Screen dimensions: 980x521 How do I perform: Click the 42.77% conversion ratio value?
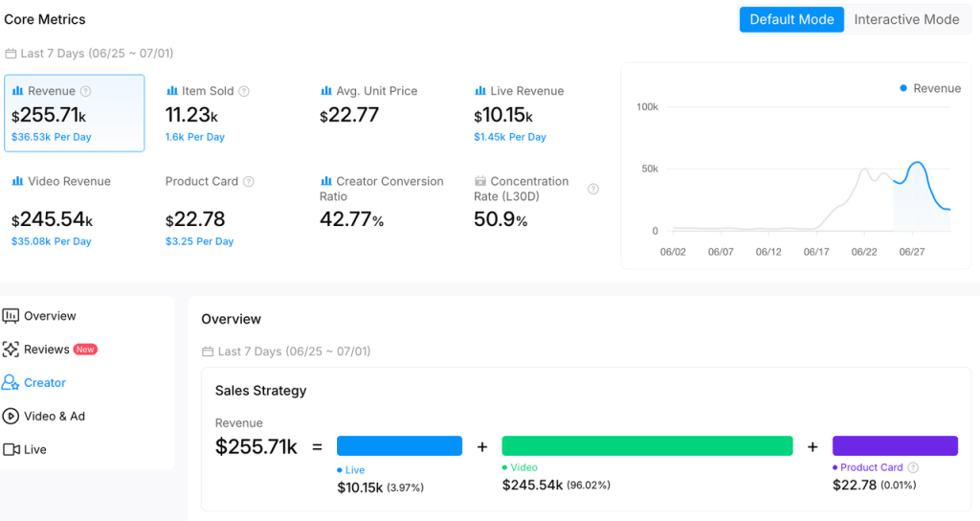coord(352,219)
